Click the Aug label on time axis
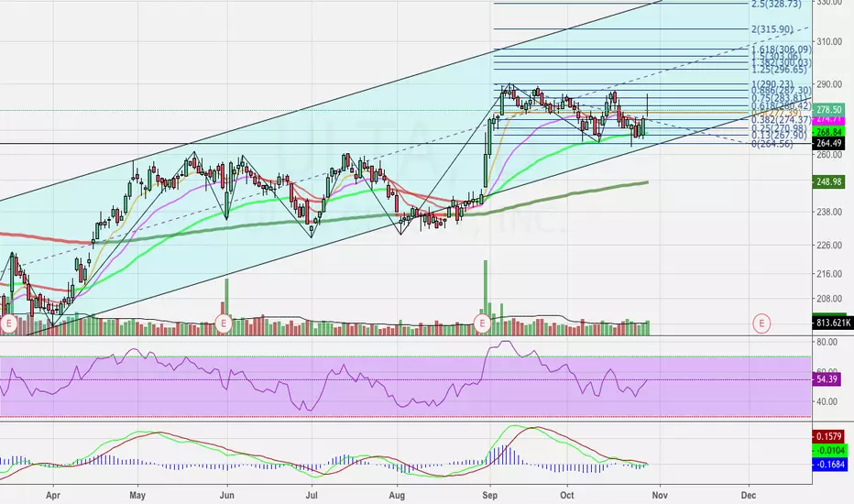This screenshot has width=854, height=504. [397, 495]
